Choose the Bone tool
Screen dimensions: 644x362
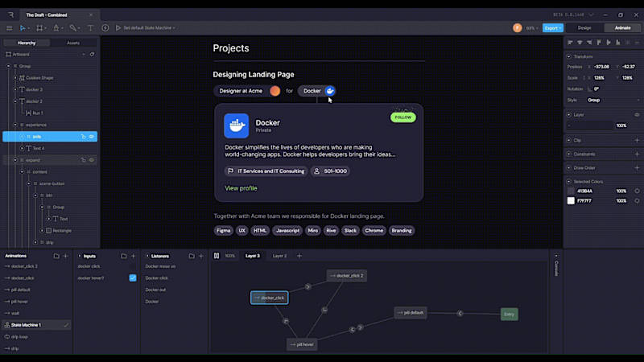(x=73, y=28)
